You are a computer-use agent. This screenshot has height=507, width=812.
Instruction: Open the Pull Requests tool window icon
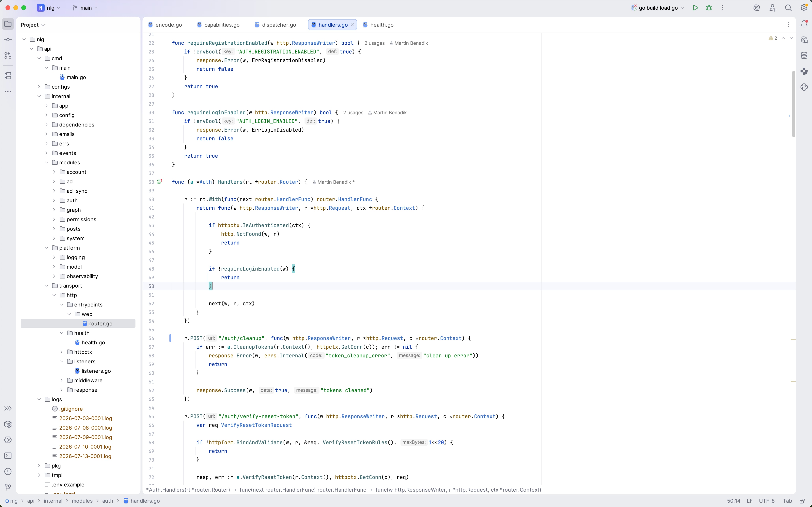point(8,56)
